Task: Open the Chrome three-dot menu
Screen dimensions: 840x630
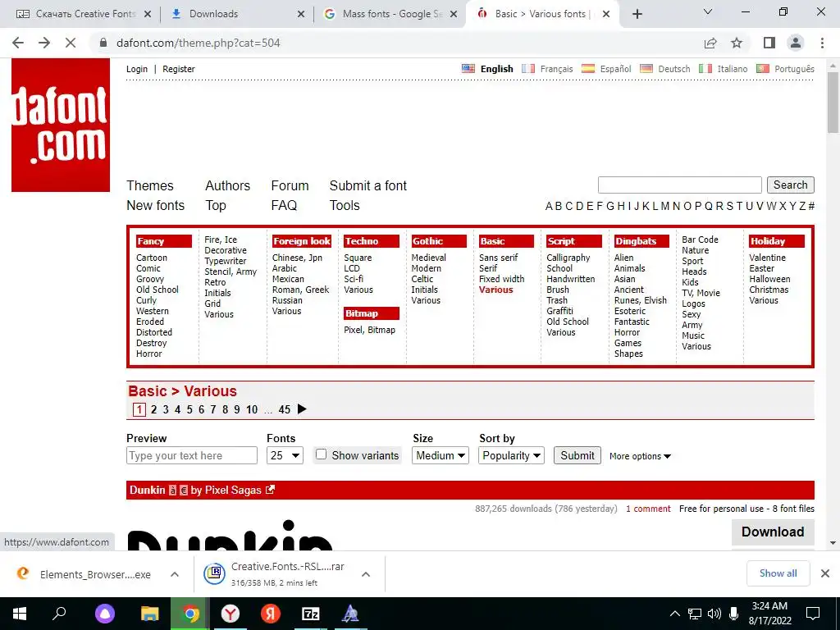Action: point(822,43)
